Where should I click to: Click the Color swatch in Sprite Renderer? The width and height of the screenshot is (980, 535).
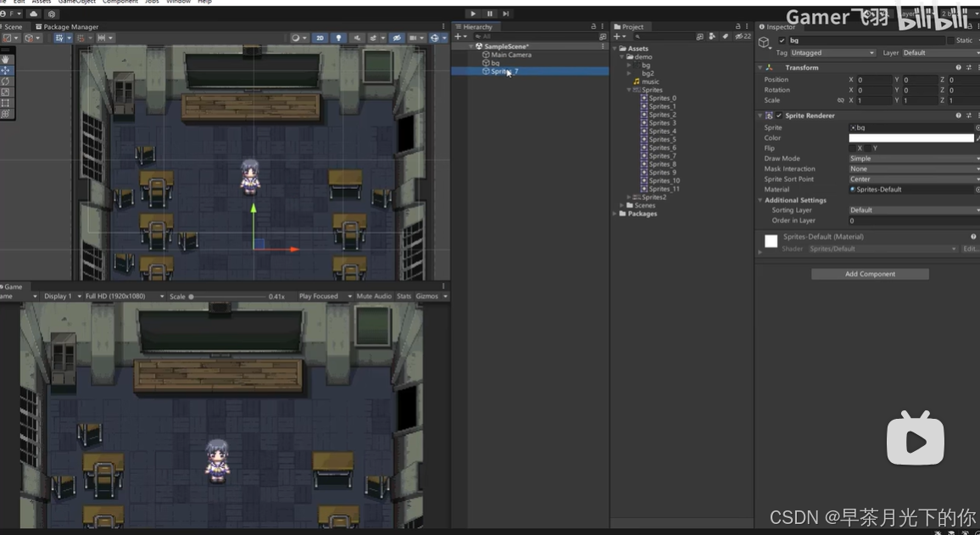tap(911, 138)
